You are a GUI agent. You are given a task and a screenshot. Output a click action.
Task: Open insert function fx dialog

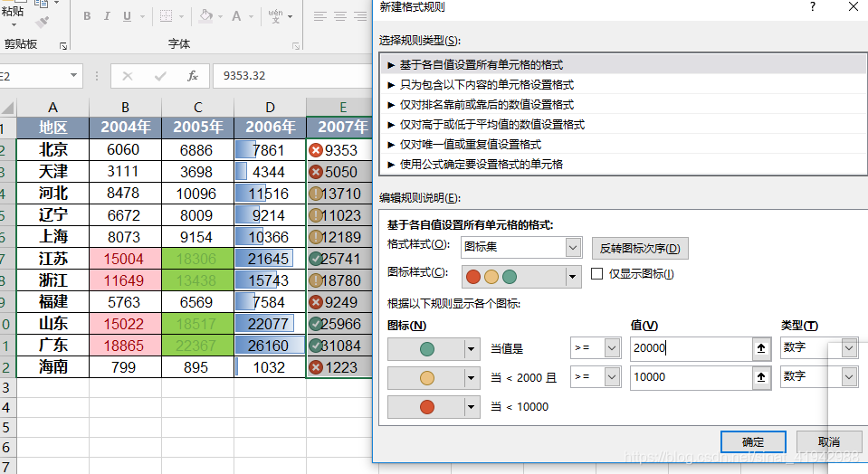click(x=193, y=76)
